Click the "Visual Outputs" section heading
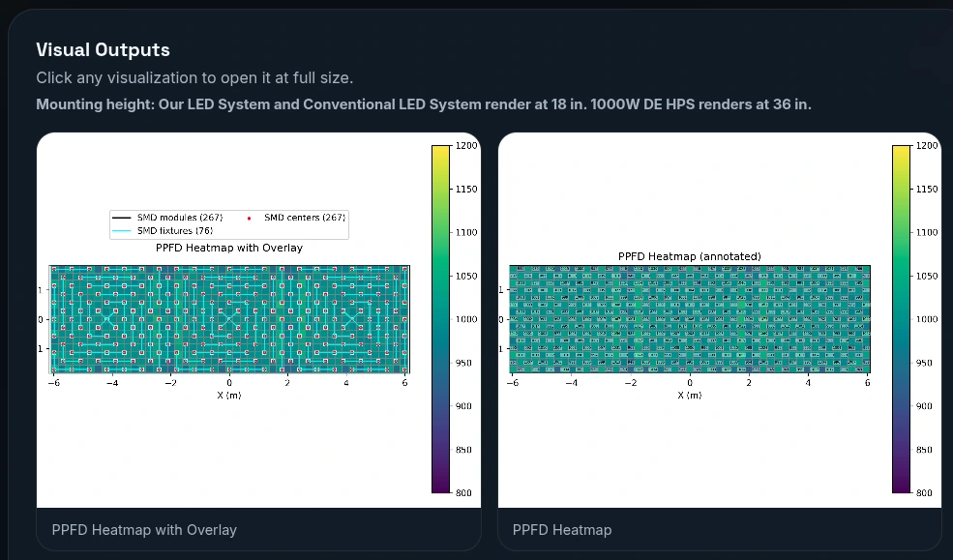 click(103, 50)
